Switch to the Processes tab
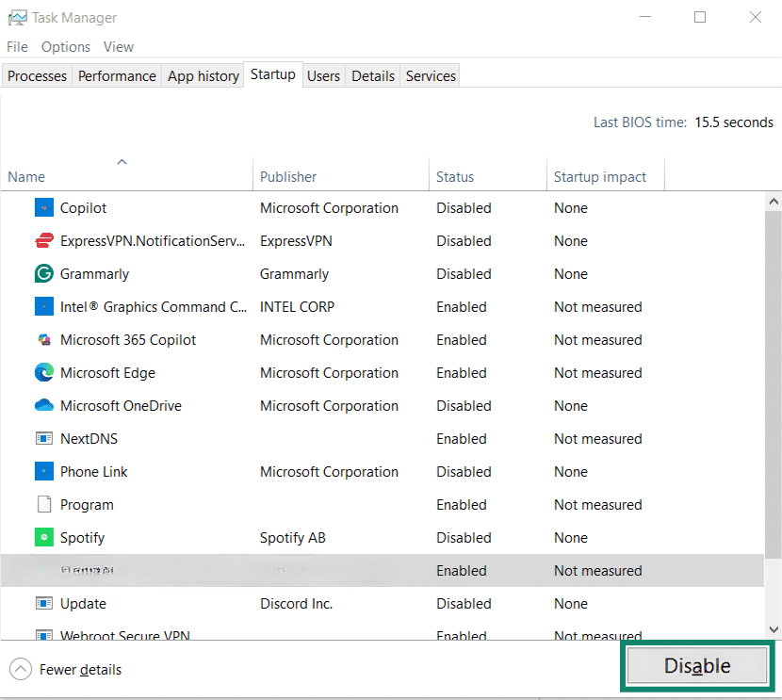Viewport: 782px width, 700px height. 36,75
